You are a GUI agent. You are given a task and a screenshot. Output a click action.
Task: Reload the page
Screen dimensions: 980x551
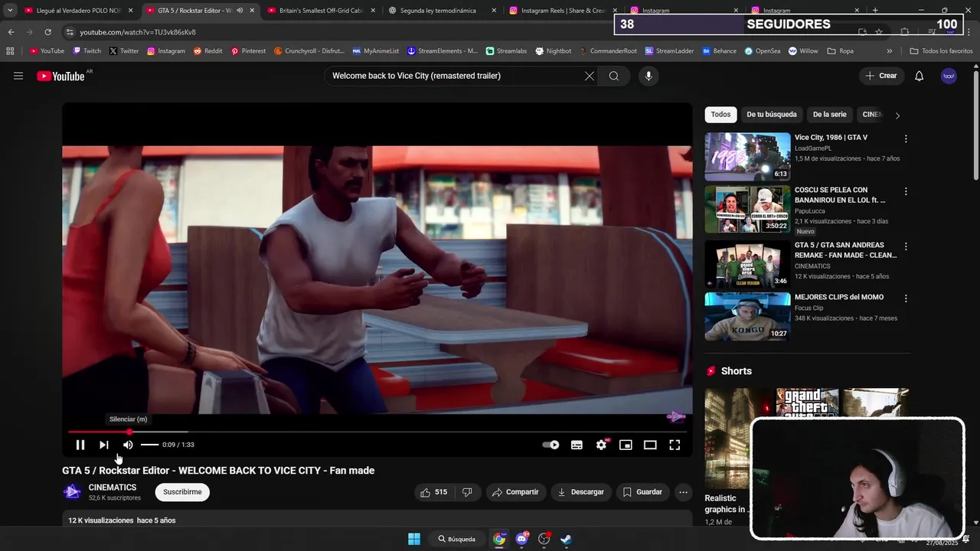coord(47,32)
